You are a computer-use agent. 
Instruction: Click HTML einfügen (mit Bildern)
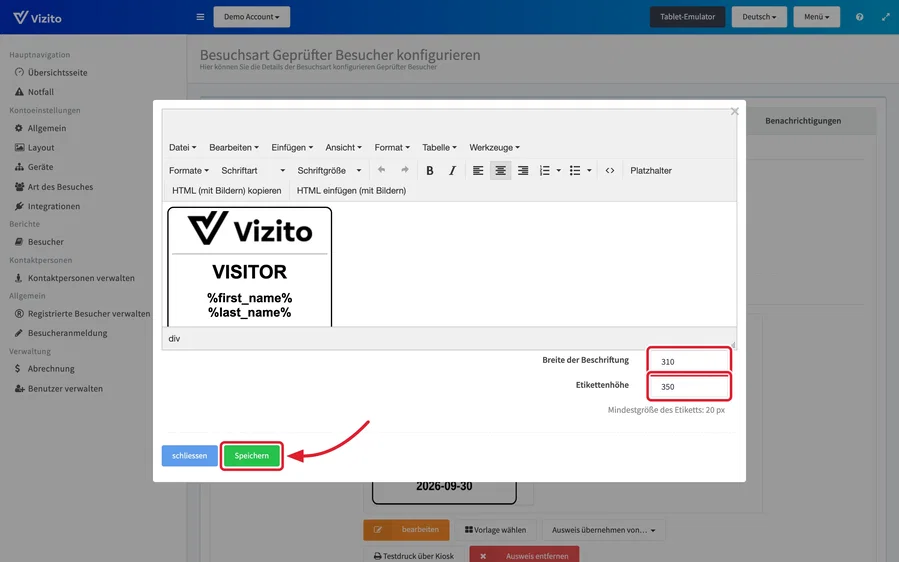pos(351,190)
